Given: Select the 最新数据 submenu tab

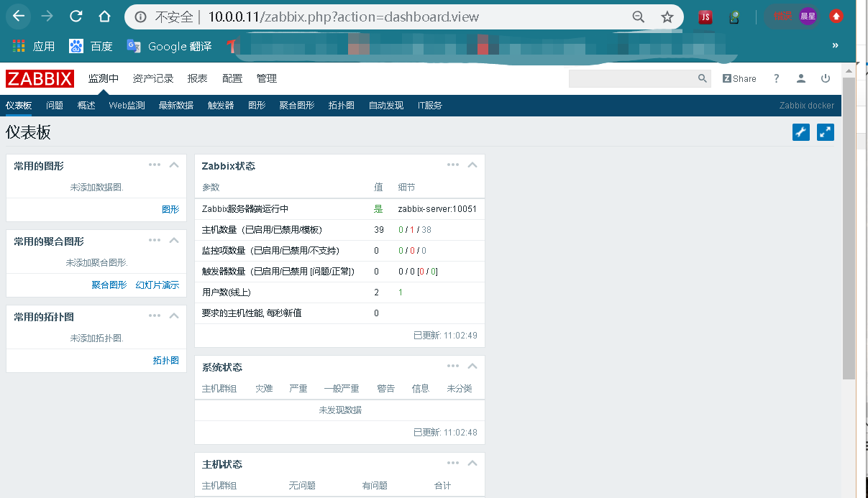Looking at the screenshot, I should click(x=176, y=106).
